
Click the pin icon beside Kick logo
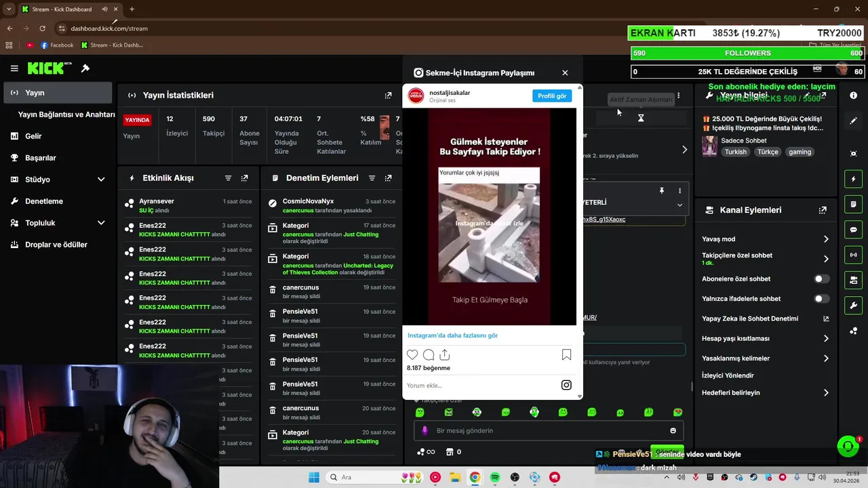85,68
